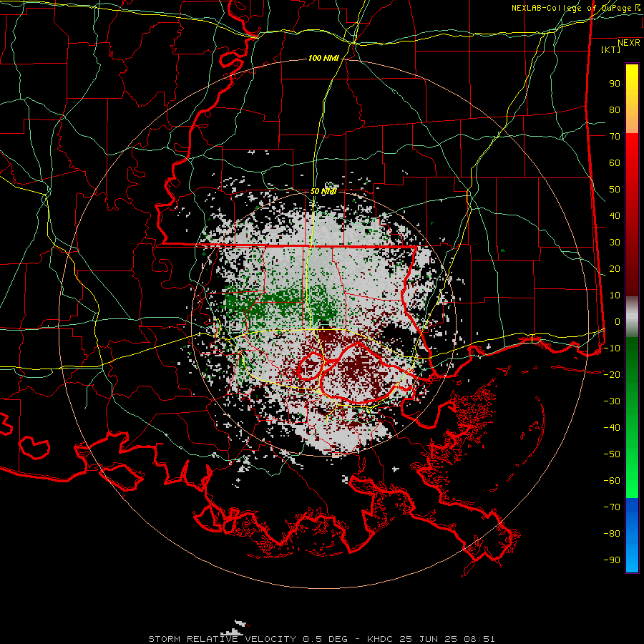Click the 20 value on the velocity scale
This screenshot has height=644, width=644.
615,268
